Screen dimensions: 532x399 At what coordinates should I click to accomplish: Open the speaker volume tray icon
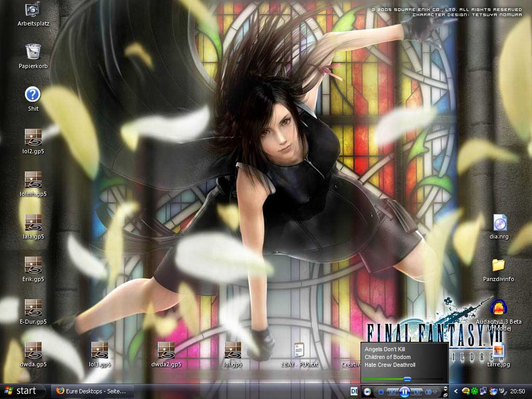coord(502,391)
